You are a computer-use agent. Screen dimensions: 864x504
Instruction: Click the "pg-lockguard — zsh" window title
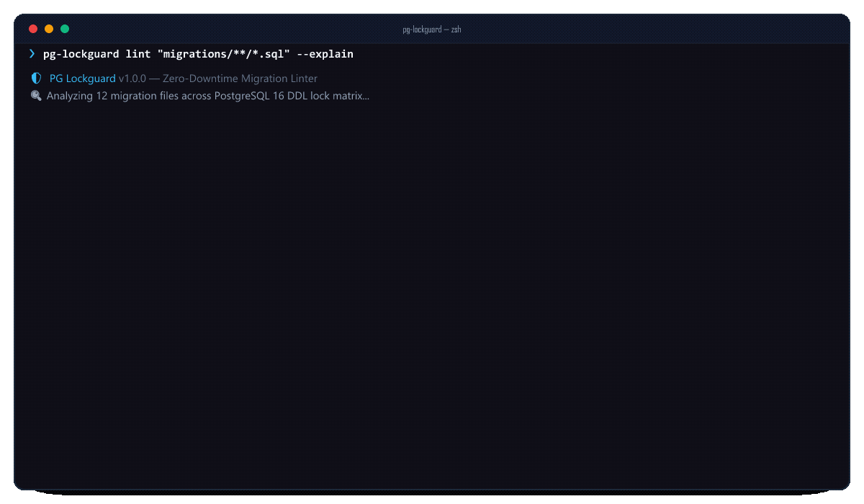click(432, 30)
